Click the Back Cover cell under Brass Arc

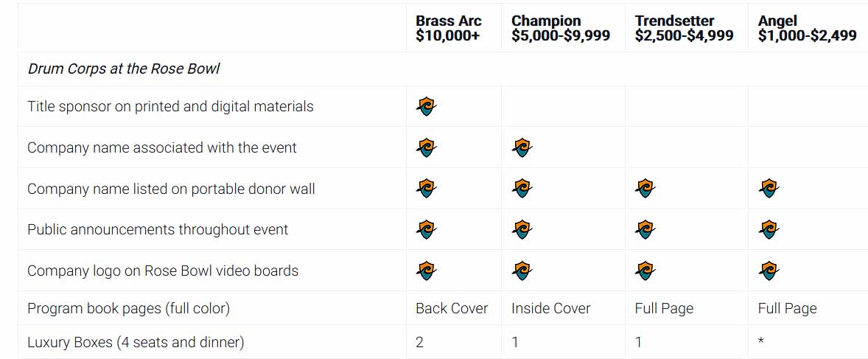click(x=452, y=308)
